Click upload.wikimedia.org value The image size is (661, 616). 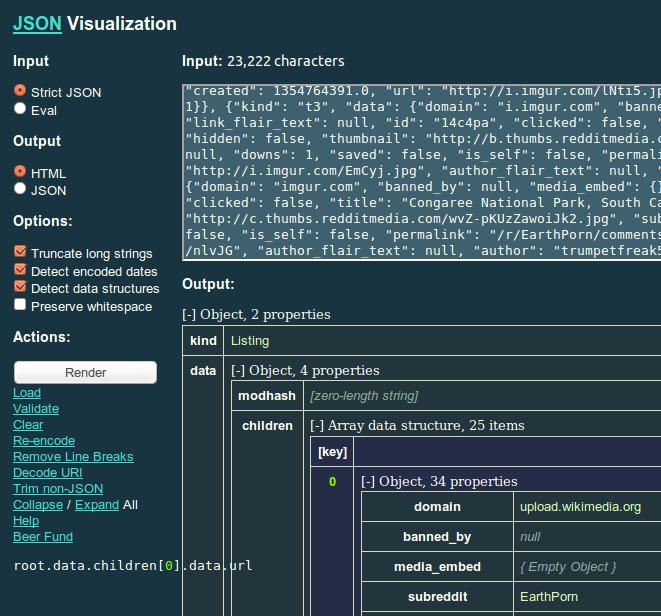580,507
